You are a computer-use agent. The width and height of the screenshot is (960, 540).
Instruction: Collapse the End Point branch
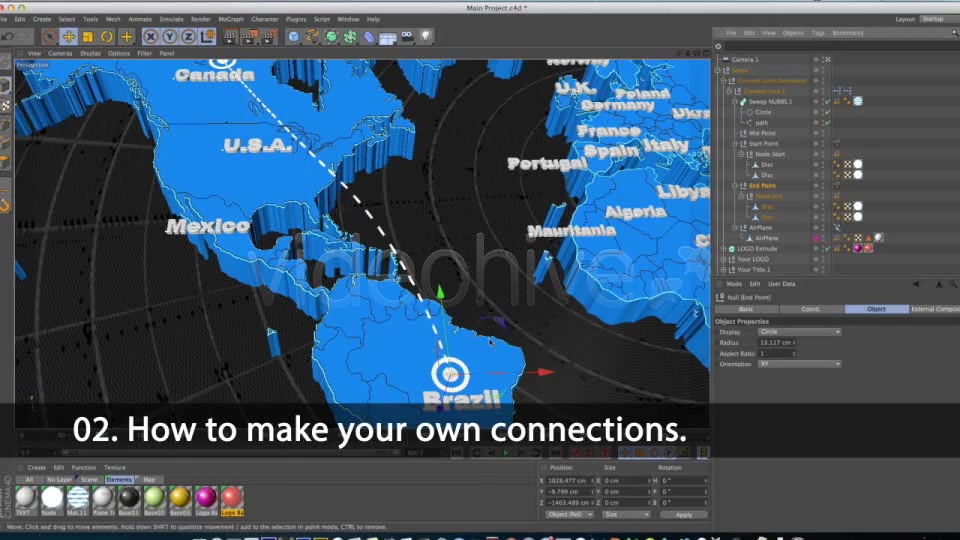pyautogui.click(x=735, y=186)
